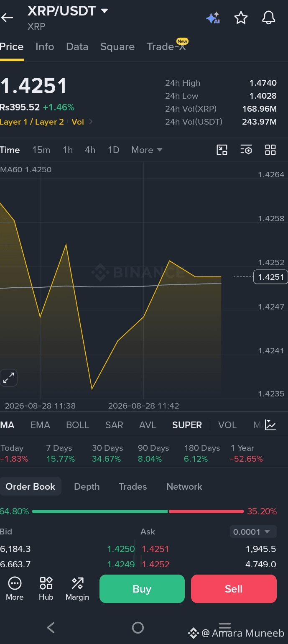Open price alert bell icon
This screenshot has width=288, height=644.
(x=268, y=18)
